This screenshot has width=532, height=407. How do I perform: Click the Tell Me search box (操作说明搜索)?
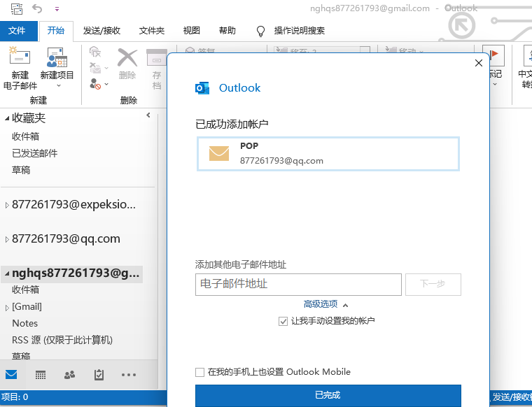pyautogui.click(x=300, y=31)
